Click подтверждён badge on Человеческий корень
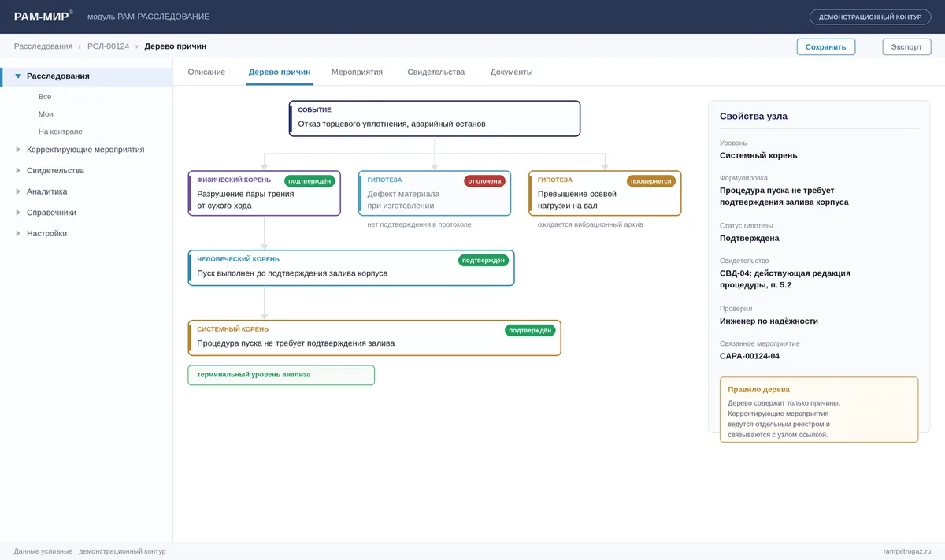Viewport: 945px width, 560px height. pyautogui.click(x=484, y=261)
